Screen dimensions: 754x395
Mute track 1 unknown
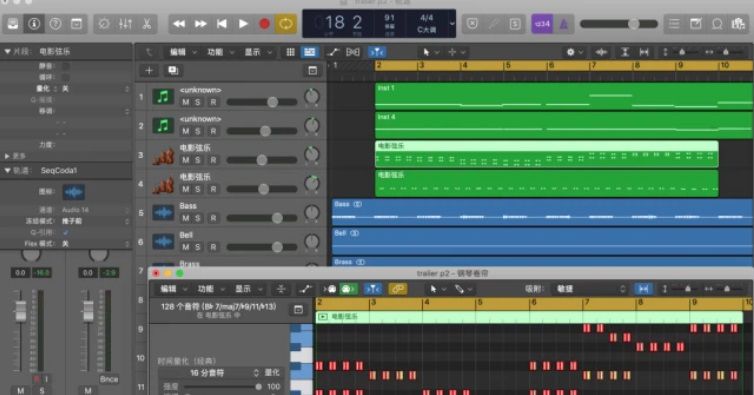click(186, 102)
